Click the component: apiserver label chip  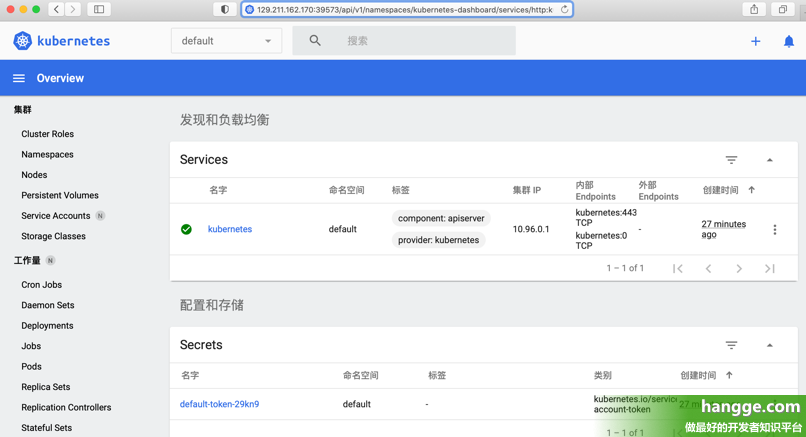click(x=441, y=218)
